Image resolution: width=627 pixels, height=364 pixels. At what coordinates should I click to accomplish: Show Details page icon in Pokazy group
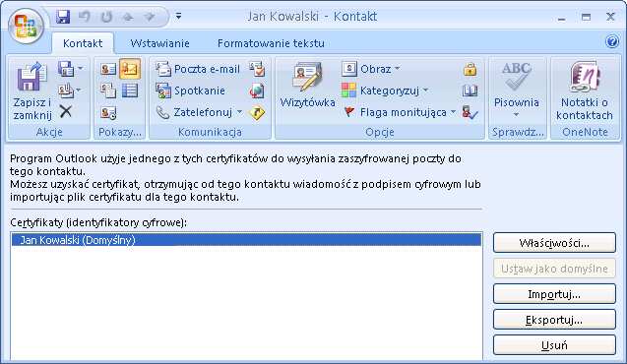108,91
